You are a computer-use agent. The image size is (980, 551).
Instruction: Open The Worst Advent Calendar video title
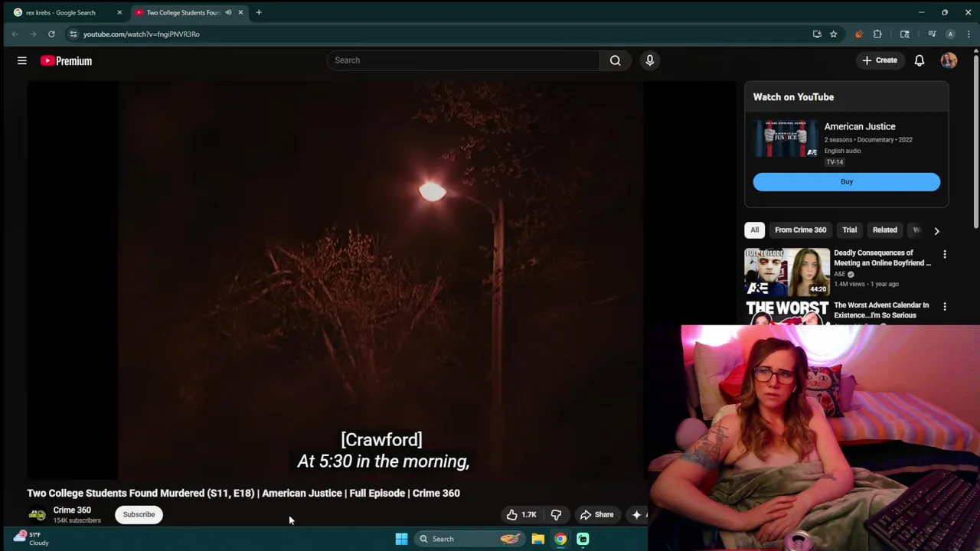coord(881,310)
